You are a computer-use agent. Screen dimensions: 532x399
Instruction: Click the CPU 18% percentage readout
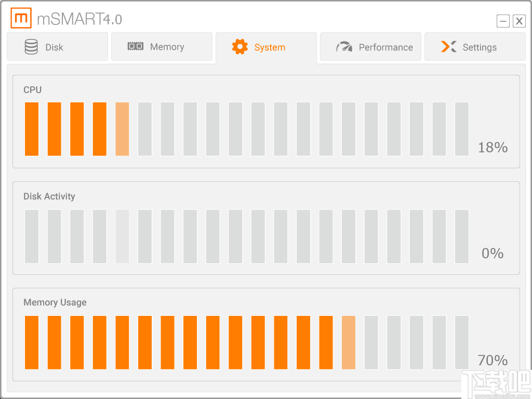[x=493, y=148]
